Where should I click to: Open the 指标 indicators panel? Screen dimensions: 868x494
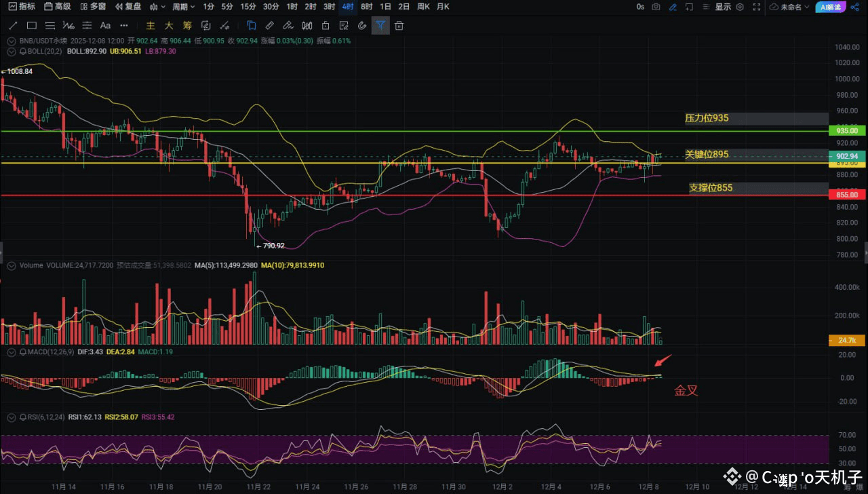pyautogui.click(x=22, y=7)
